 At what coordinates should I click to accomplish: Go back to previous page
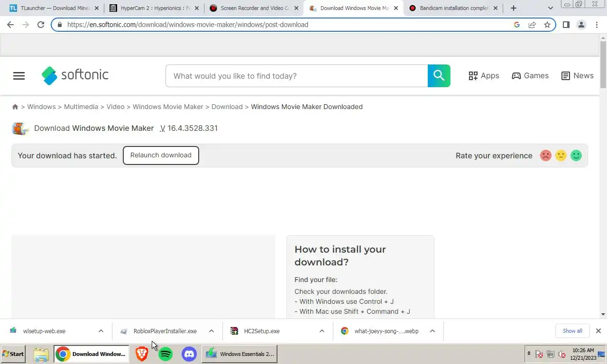(x=10, y=25)
